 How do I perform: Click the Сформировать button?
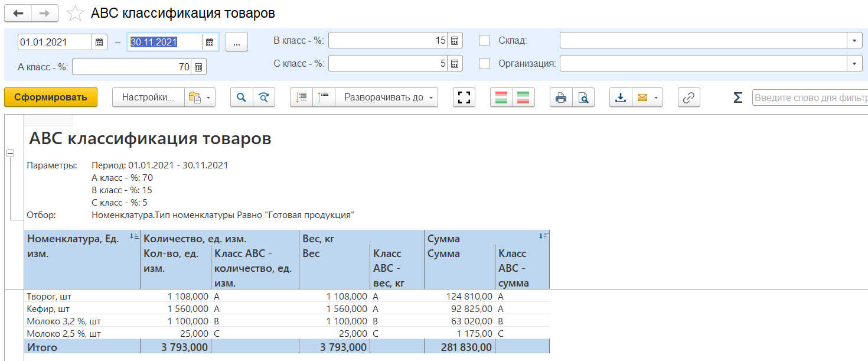click(51, 97)
